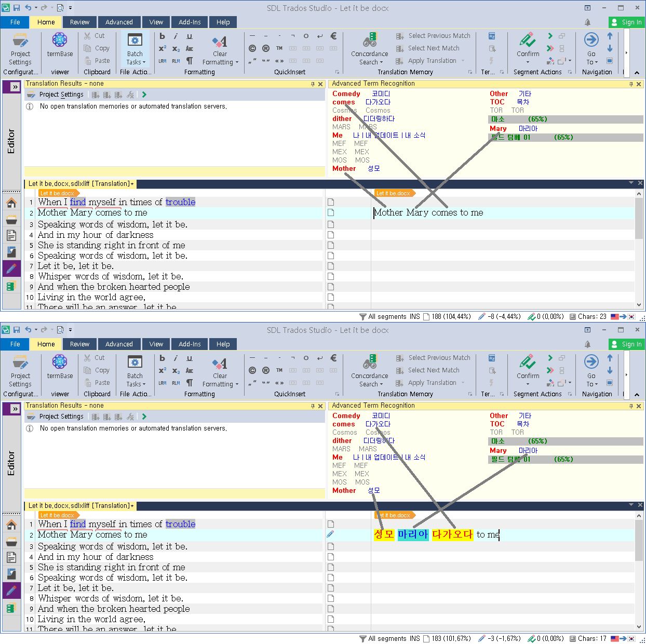This screenshot has width=646, height=644.
Task: Collapse ribbon arrow in lower window
Action: pos(637,394)
